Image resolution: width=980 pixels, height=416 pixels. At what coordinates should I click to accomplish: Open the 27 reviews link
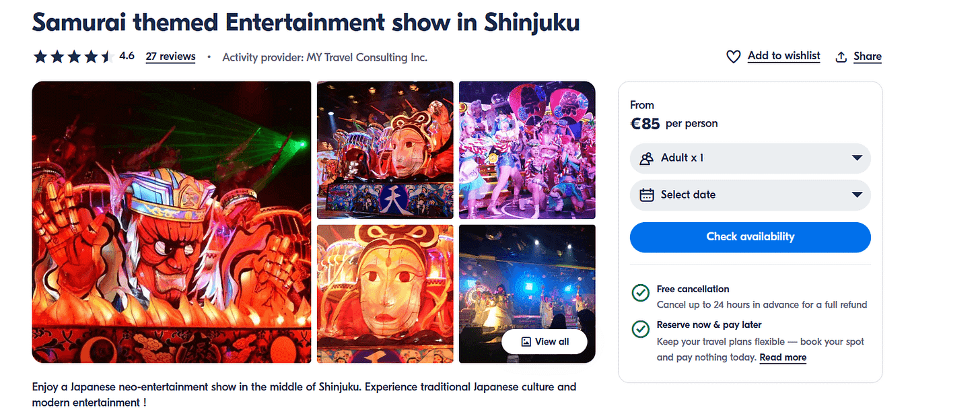pyautogui.click(x=170, y=57)
